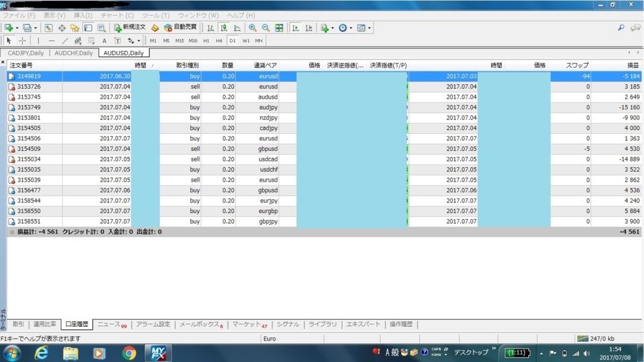Toggle the Terminal window icon
The width and height of the screenshot is (644, 362).
[x=88, y=28]
